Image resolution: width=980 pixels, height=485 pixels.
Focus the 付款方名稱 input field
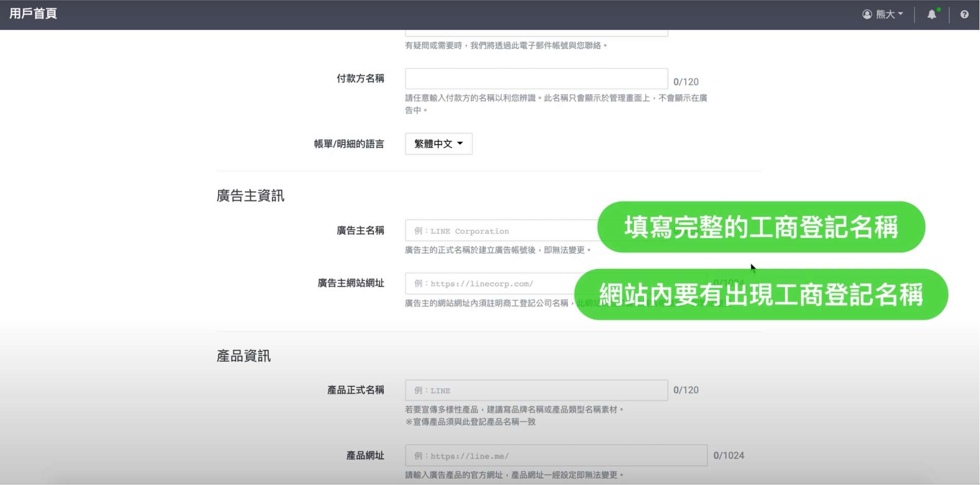click(536, 79)
